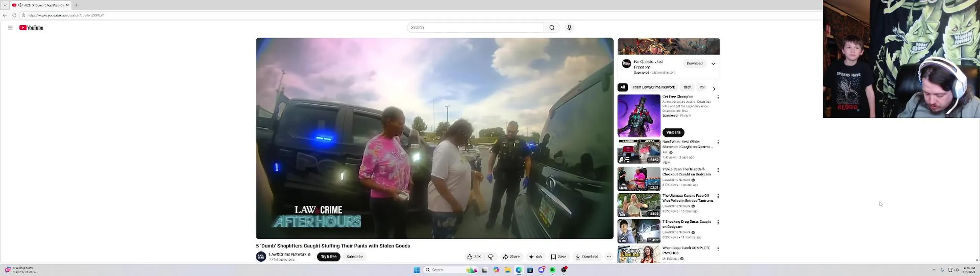Open options menu for Road Wars video

718,142
